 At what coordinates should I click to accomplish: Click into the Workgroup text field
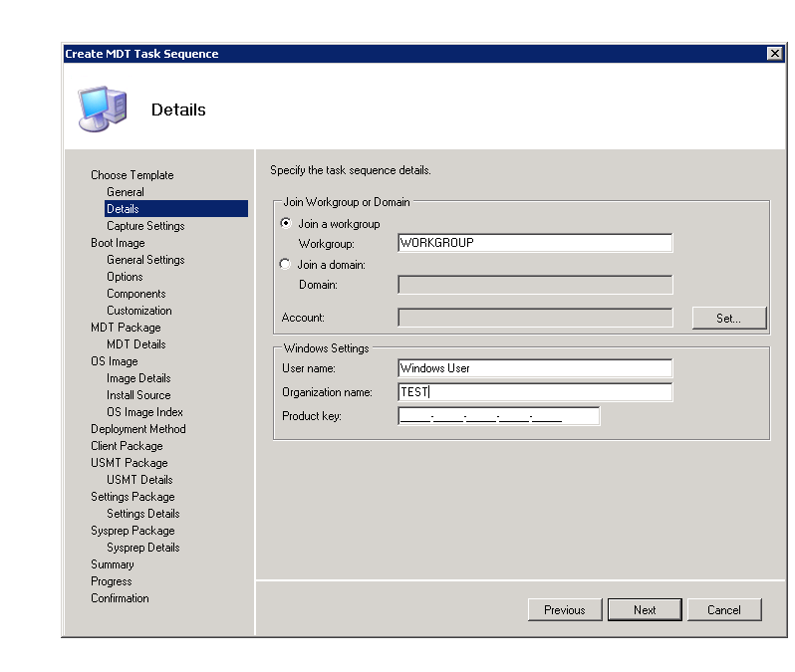[x=535, y=243]
